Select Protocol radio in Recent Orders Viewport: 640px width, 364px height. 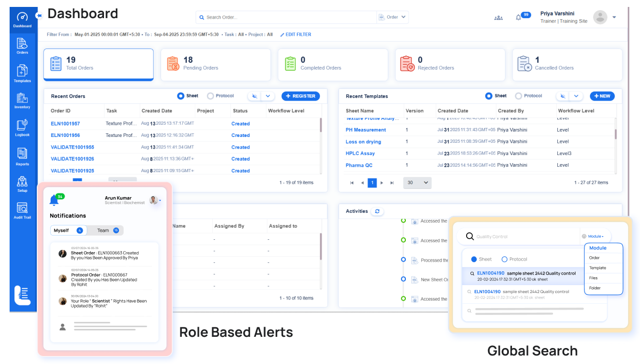click(210, 96)
